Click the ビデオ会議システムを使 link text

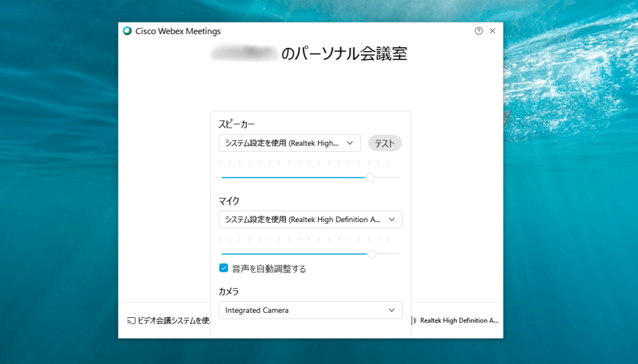[174, 320]
